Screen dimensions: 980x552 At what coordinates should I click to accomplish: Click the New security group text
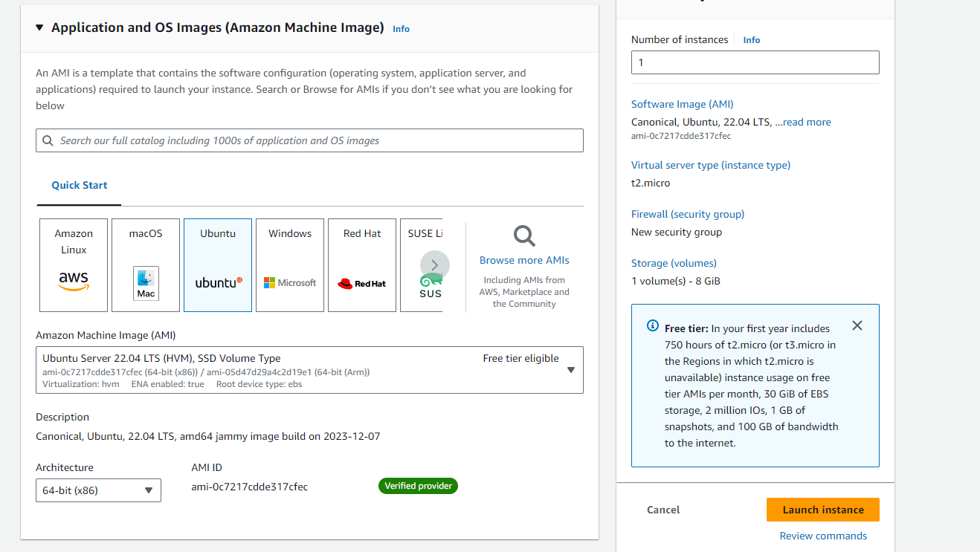(x=677, y=232)
